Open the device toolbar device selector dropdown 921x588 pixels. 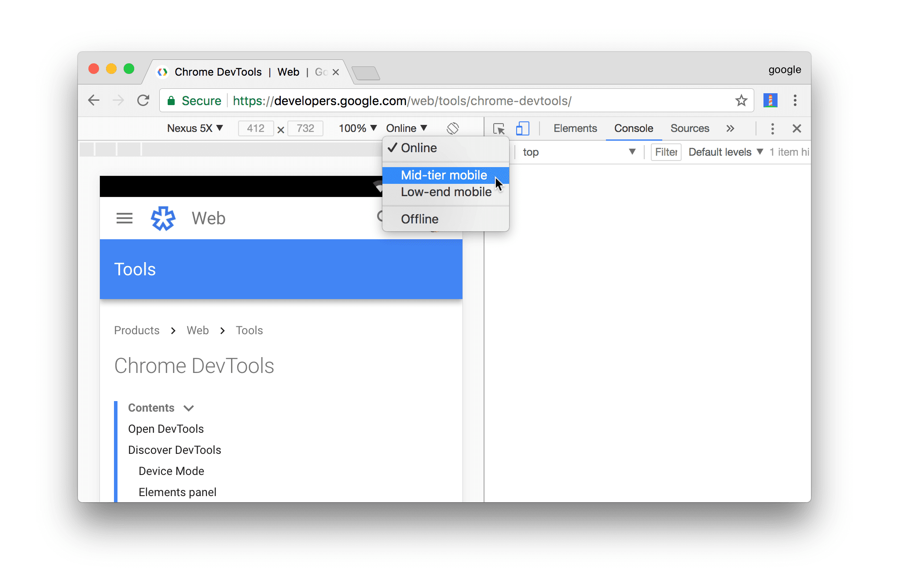tap(195, 128)
